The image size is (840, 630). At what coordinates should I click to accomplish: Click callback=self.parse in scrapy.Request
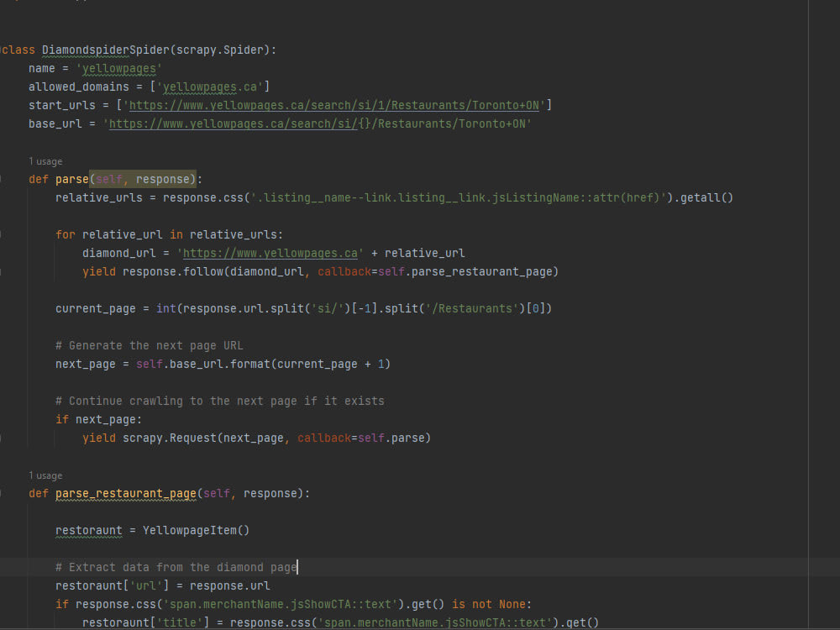(361, 438)
